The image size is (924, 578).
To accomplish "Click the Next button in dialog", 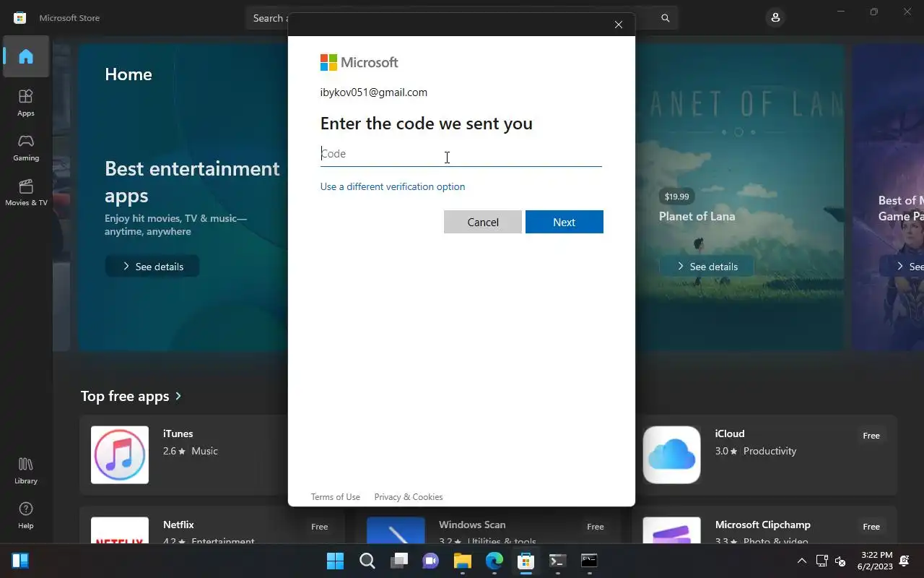I will pyautogui.click(x=565, y=222).
